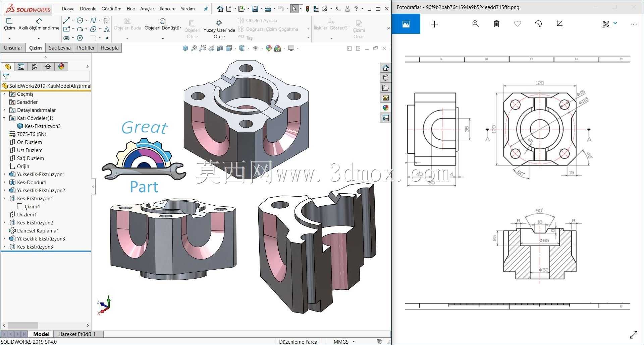Click the Photos add plus button
This screenshot has height=345, width=644.
click(x=434, y=24)
